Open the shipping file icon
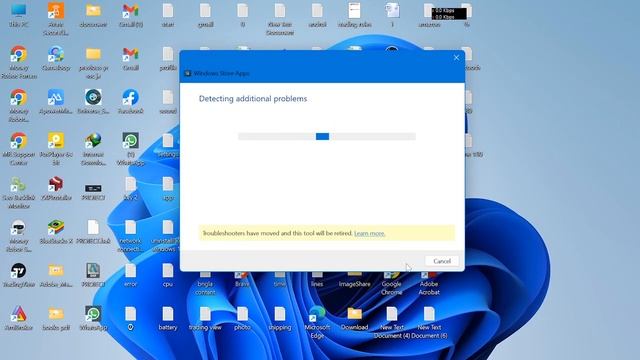The width and height of the screenshot is (640, 360). [280, 318]
